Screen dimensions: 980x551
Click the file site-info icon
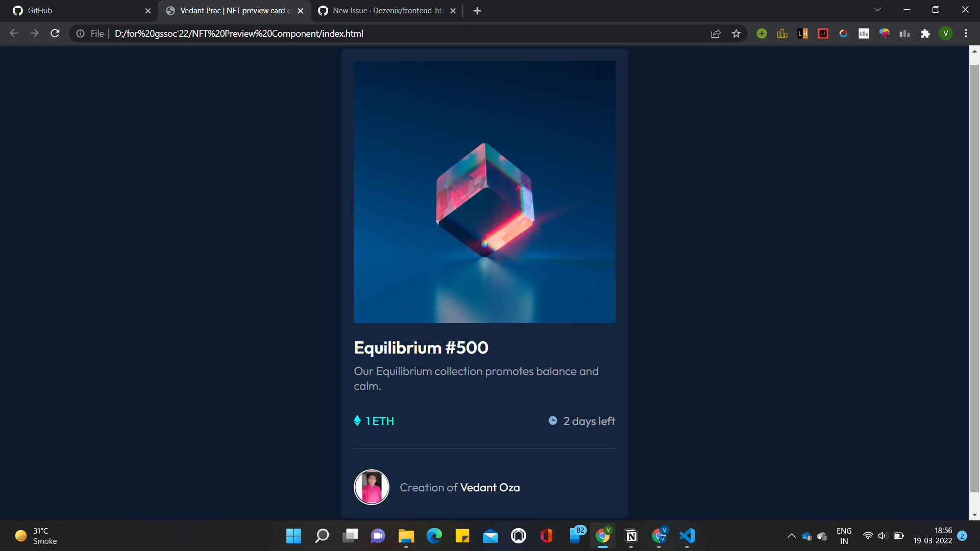(81, 34)
